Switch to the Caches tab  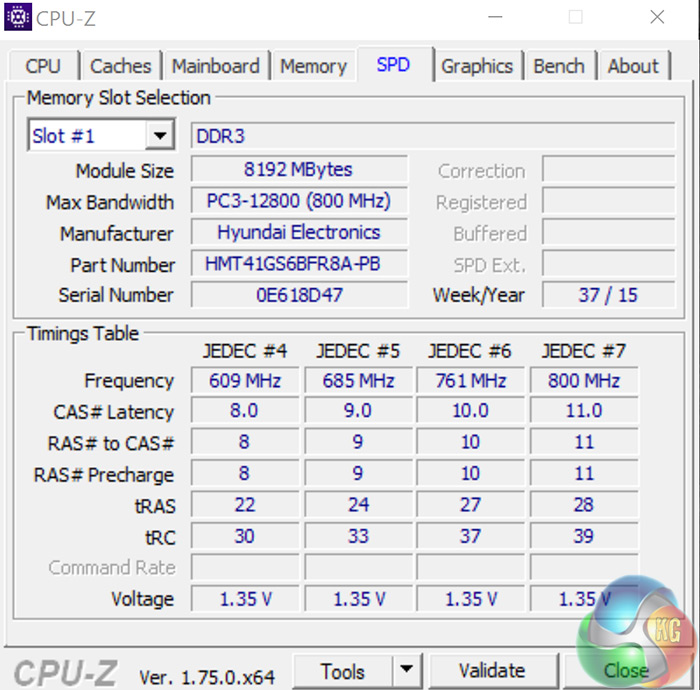tap(121, 66)
